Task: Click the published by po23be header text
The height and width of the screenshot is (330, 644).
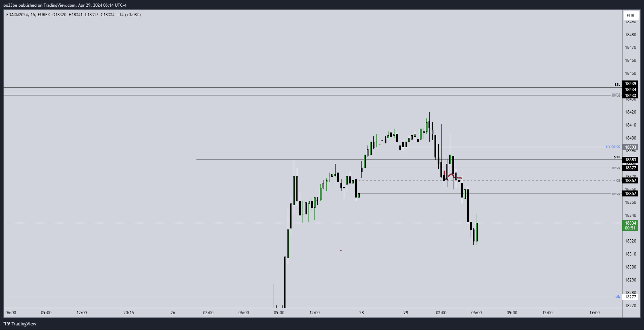Action: 65,5
